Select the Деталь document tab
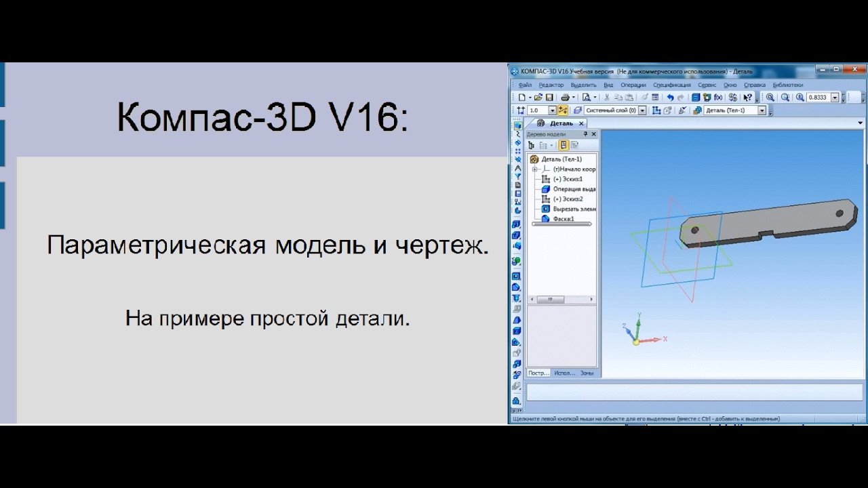 coord(557,123)
